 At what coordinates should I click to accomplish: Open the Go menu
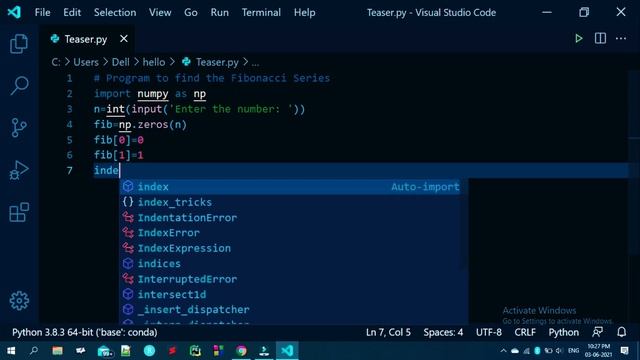(191, 12)
